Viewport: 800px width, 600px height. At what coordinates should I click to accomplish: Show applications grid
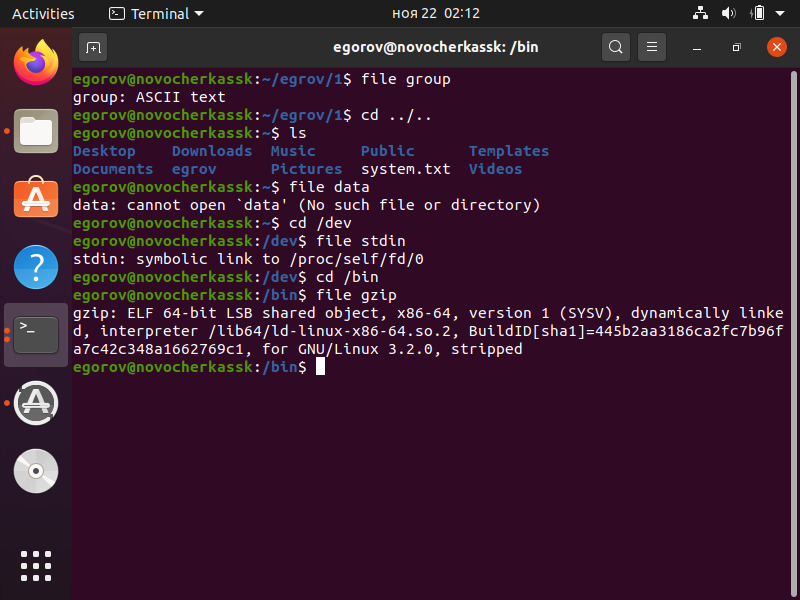point(36,566)
